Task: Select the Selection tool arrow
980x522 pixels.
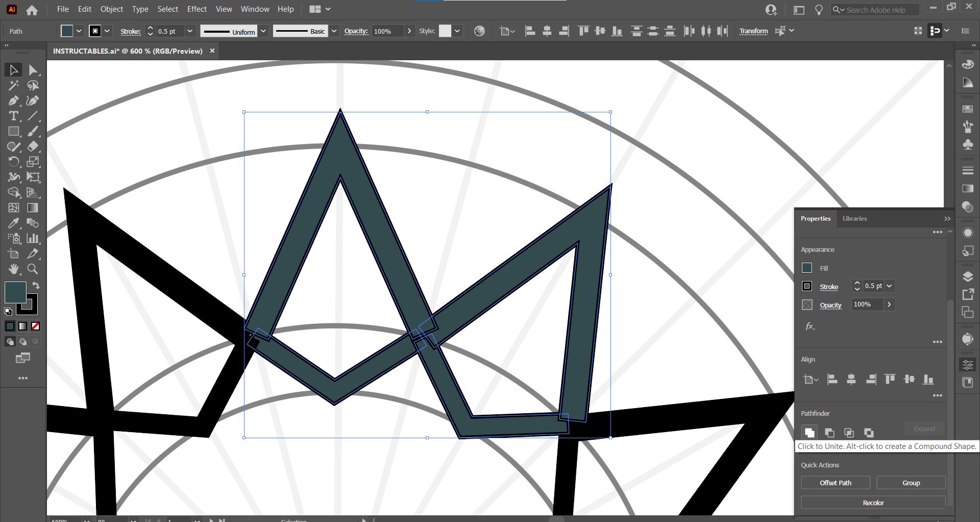Action: click(x=13, y=70)
